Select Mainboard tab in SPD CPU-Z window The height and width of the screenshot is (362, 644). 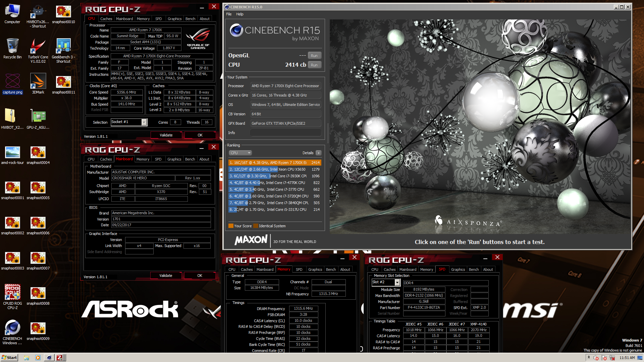click(408, 269)
